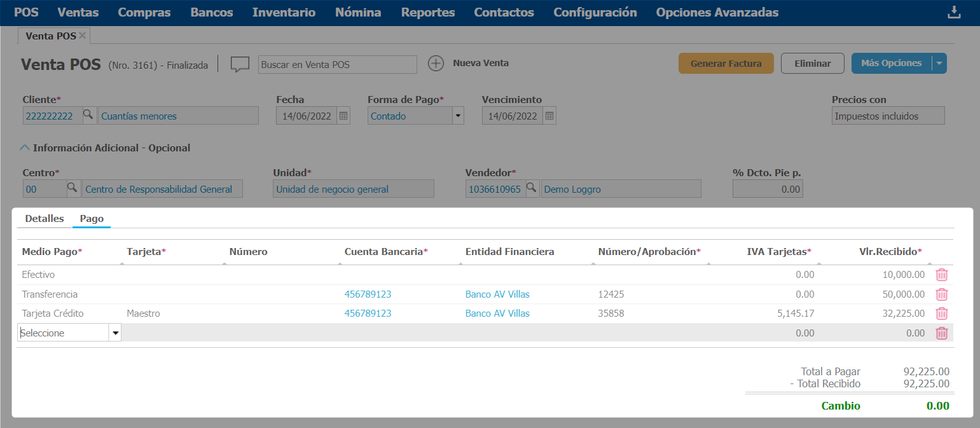
Task: Click the Cliente search magnifier icon
Action: tap(88, 116)
